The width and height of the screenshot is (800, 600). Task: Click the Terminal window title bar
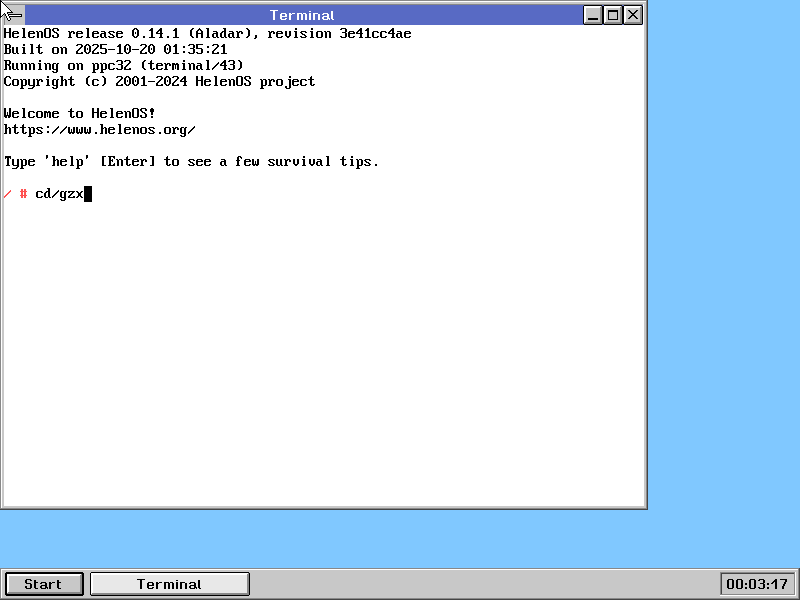click(x=302, y=15)
